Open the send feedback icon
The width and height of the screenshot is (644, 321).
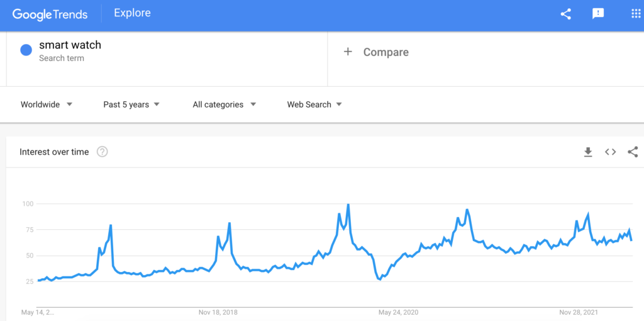point(598,14)
